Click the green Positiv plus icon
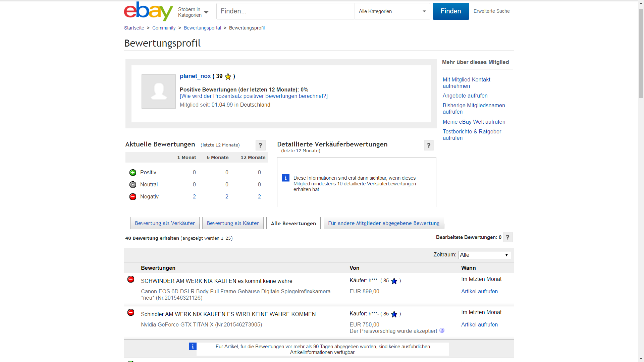The width and height of the screenshot is (644, 362). 133,173
